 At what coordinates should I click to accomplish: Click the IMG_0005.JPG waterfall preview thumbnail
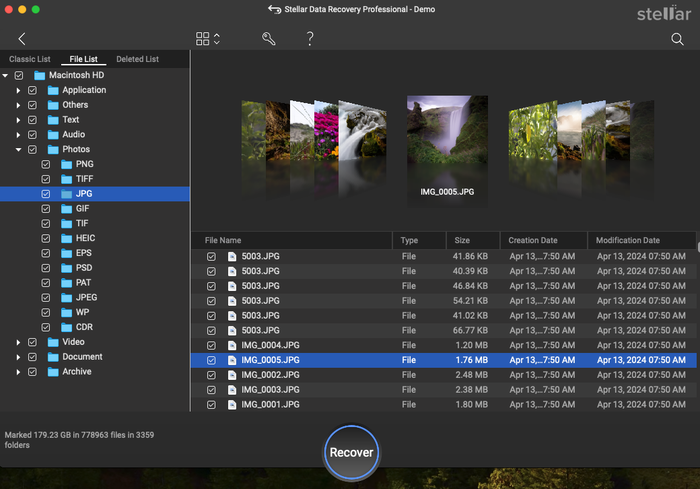pos(447,130)
